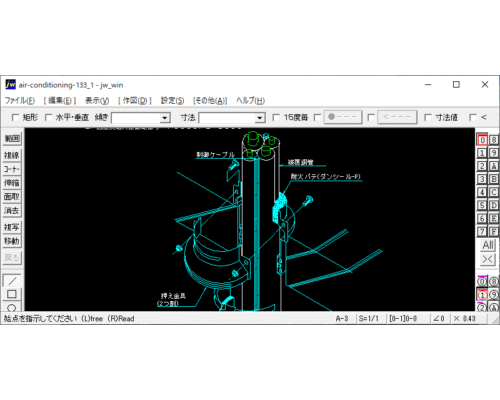The width and height of the screenshot is (500, 400).
Task: Choose the 複写 copy tool
Action: pyautogui.click(x=12, y=227)
